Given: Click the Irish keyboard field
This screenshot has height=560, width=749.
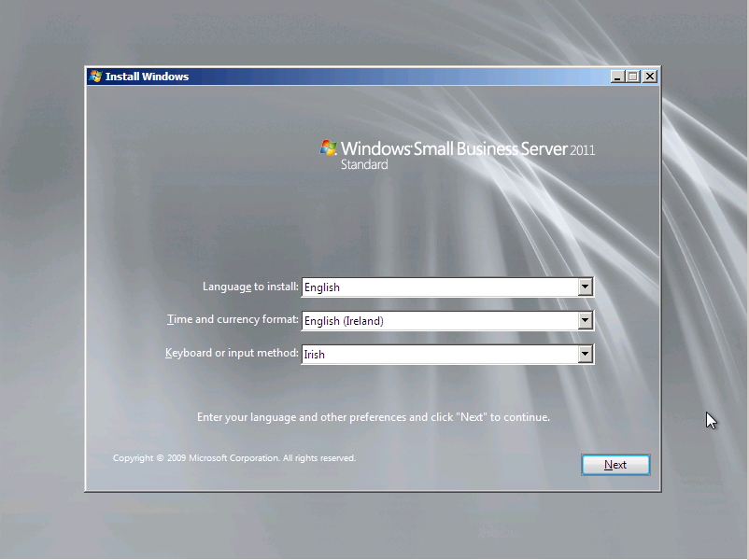Looking at the screenshot, I should tap(447, 354).
